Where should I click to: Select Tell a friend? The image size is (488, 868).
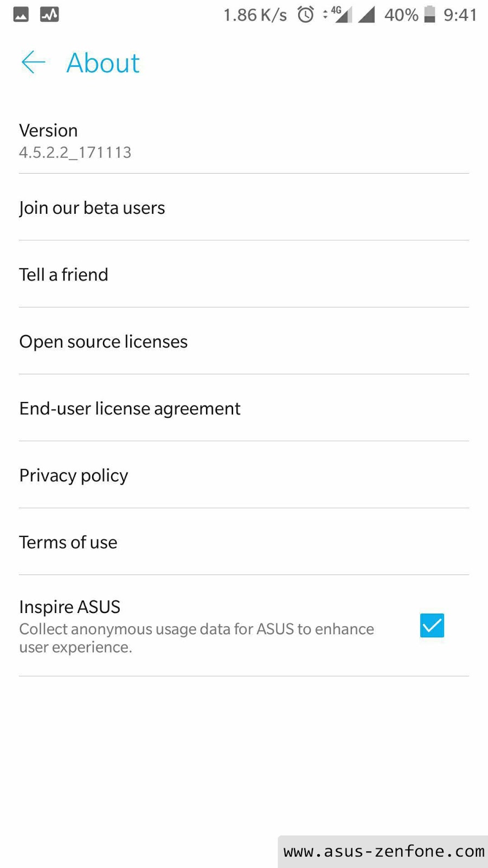click(244, 274)
